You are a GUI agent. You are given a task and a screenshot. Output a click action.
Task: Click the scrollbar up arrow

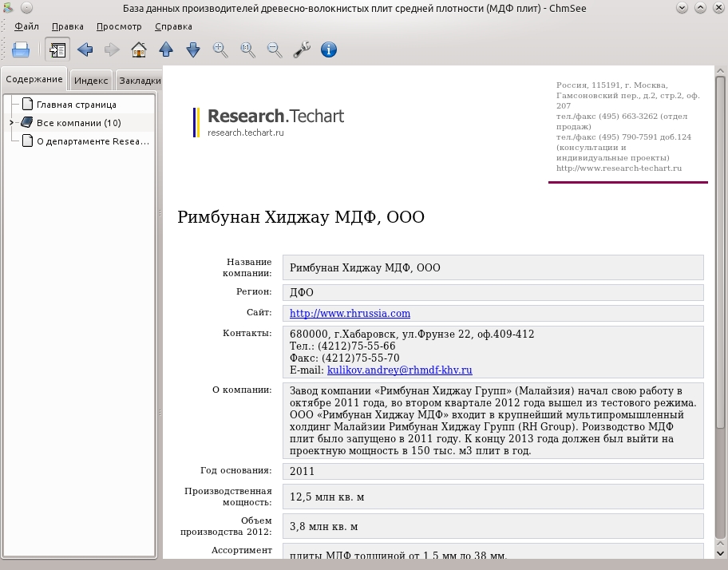coord(721,71)
